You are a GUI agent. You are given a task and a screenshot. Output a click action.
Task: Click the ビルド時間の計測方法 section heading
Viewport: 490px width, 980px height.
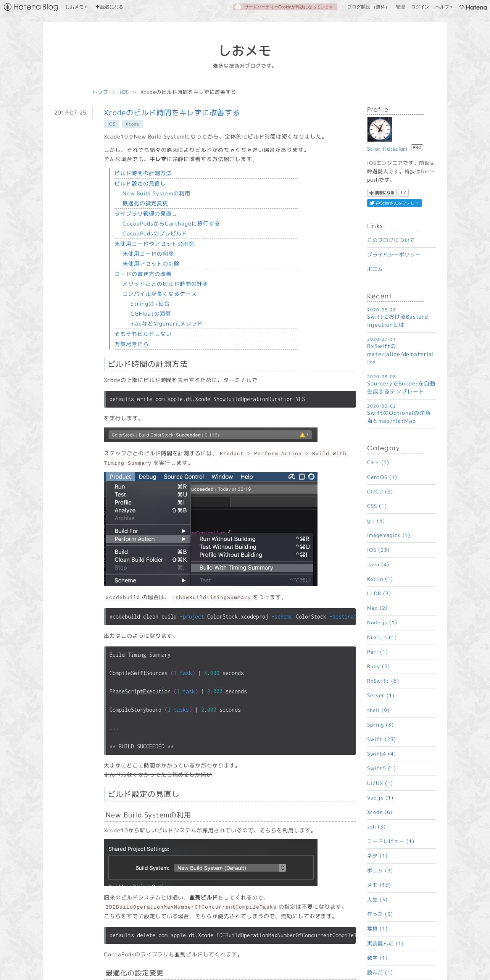click(230, 364)
